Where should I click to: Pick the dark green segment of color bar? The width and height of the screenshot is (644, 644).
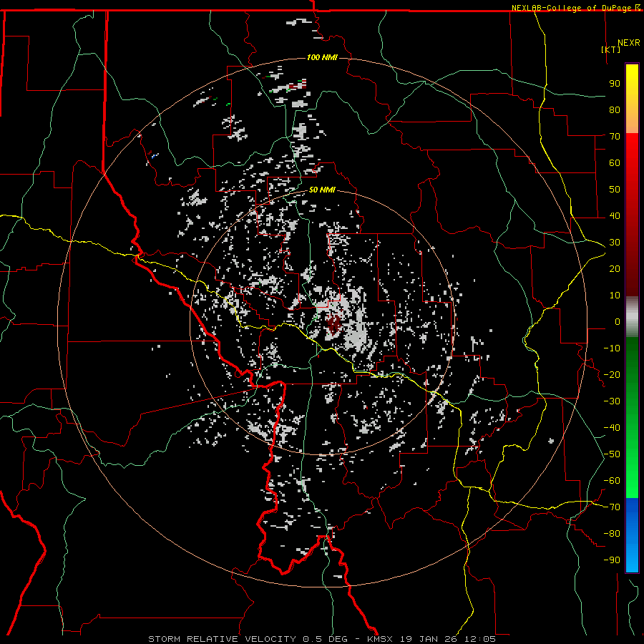[x=632, y=361]
